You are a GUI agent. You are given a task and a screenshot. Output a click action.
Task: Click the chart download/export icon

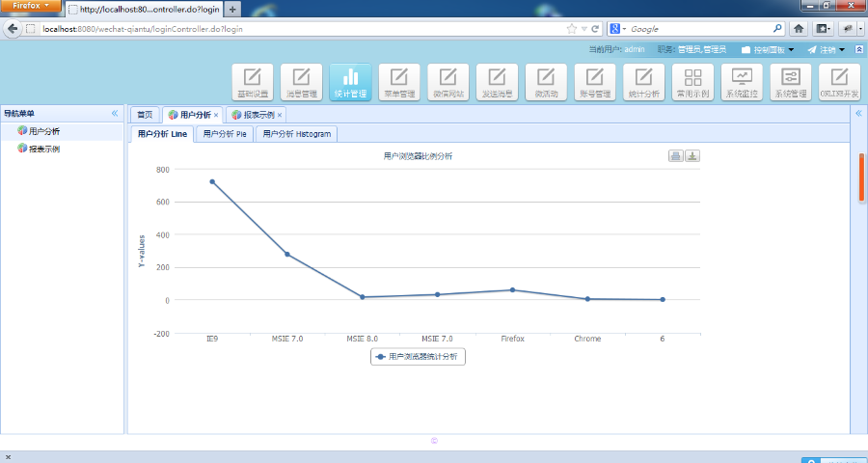(x=692, y=156)
